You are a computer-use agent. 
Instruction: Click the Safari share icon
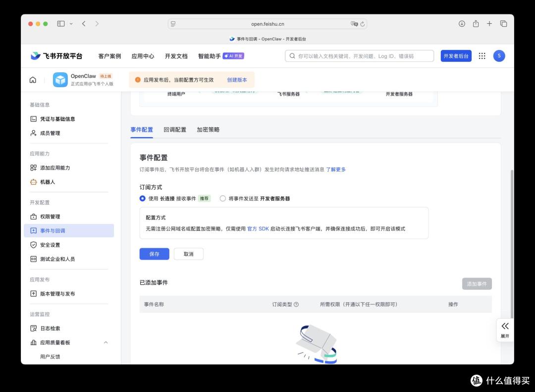[x=476, y=24]
